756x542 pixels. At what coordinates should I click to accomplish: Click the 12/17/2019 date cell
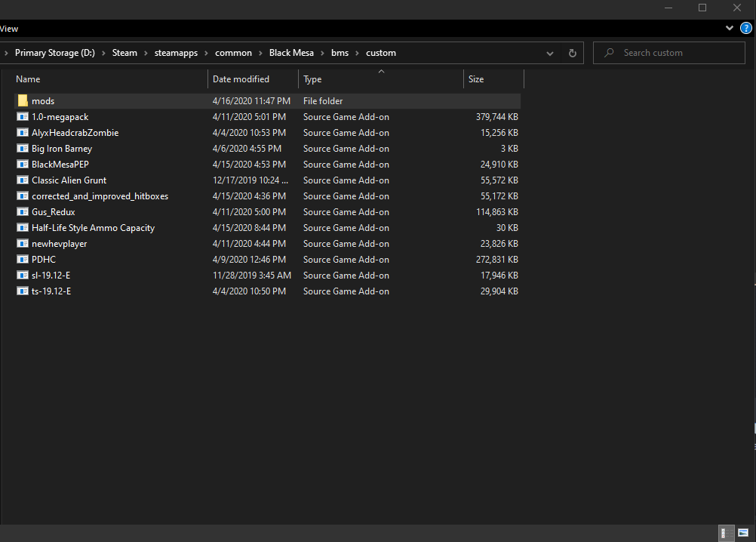[250, 180]
